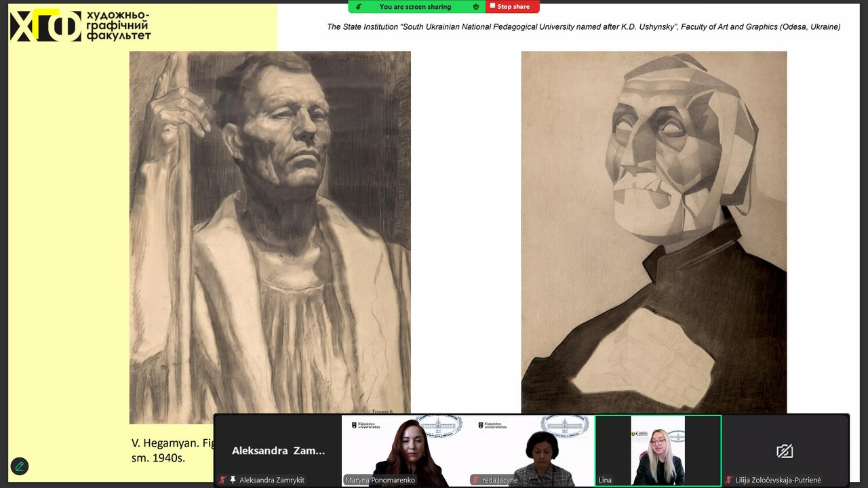Screen dimensions: 868x488
Task: Click the 'Aleksandra Zamrykit' name label
Action: (272, 480)
